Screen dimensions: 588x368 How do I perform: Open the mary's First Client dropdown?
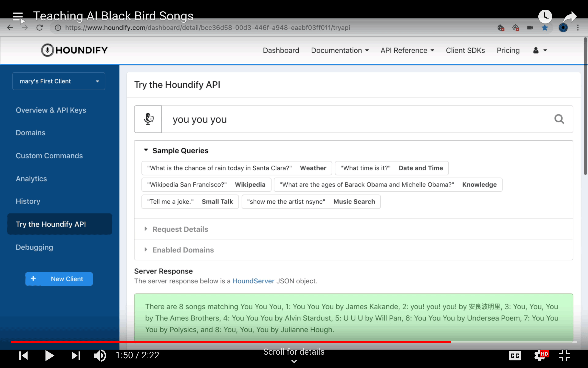point(59,81)
